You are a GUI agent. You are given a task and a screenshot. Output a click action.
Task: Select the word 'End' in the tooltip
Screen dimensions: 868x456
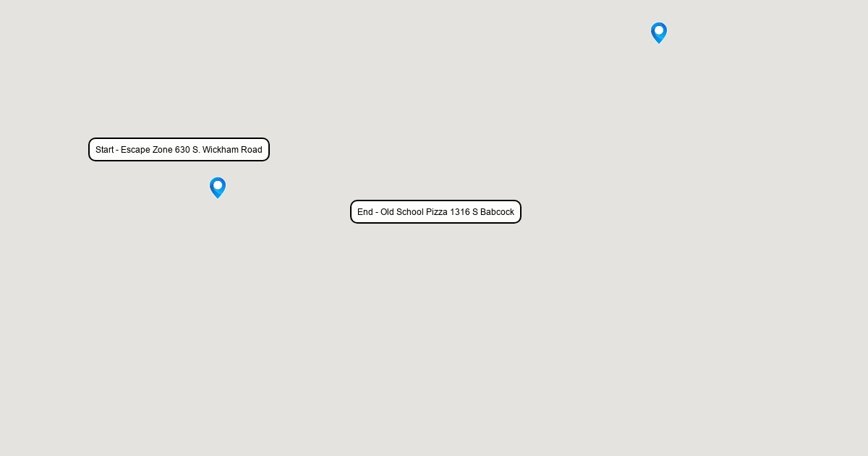(x=365, y=212)
